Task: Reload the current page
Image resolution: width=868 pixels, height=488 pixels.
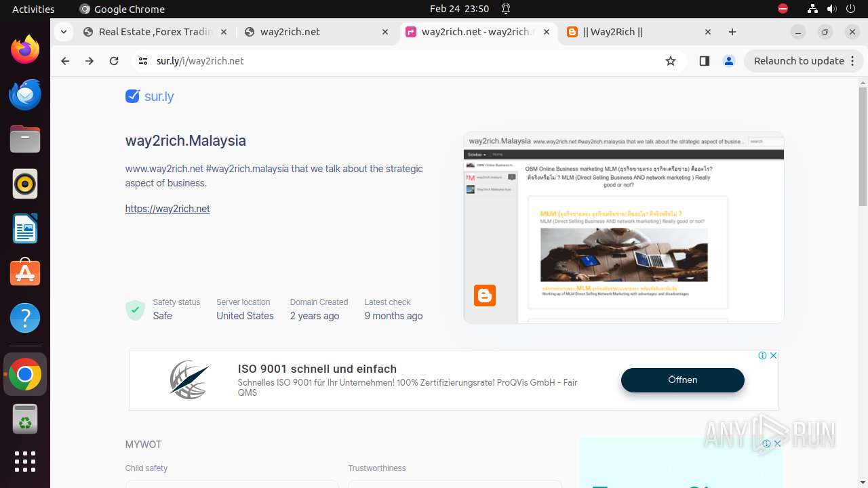Action: tap(114, 61)
